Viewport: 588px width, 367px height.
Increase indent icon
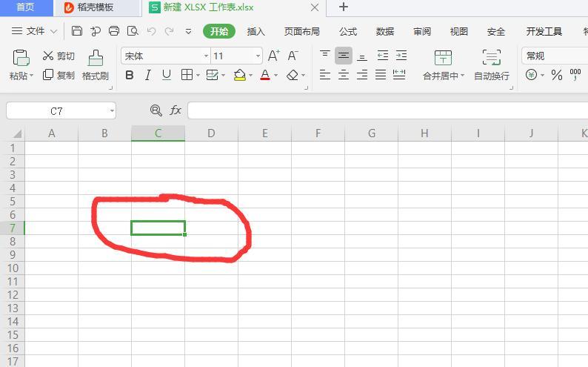[401, 56]
